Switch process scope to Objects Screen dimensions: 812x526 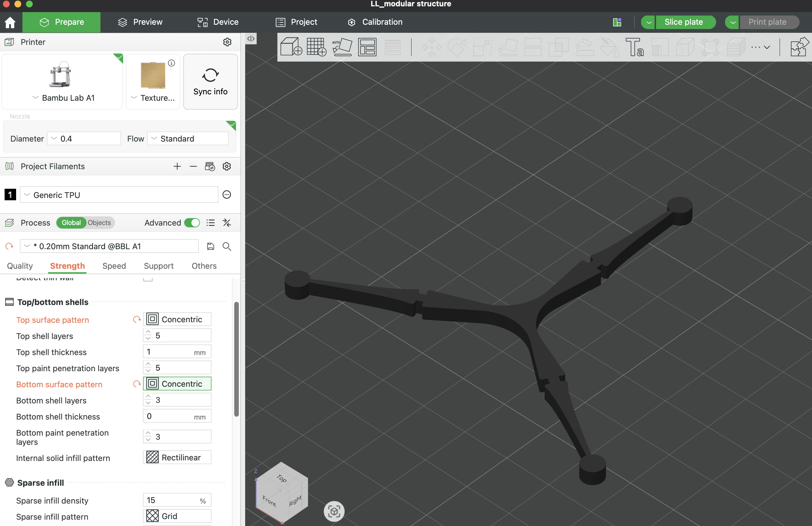99,223
